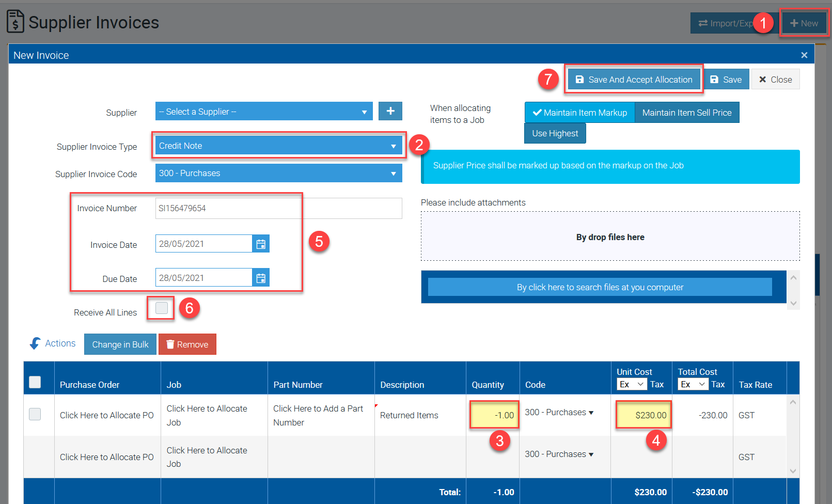832x504 pixels.
Task: Open the Select a Supplier dropdown
Action: (x=263, y=112)
